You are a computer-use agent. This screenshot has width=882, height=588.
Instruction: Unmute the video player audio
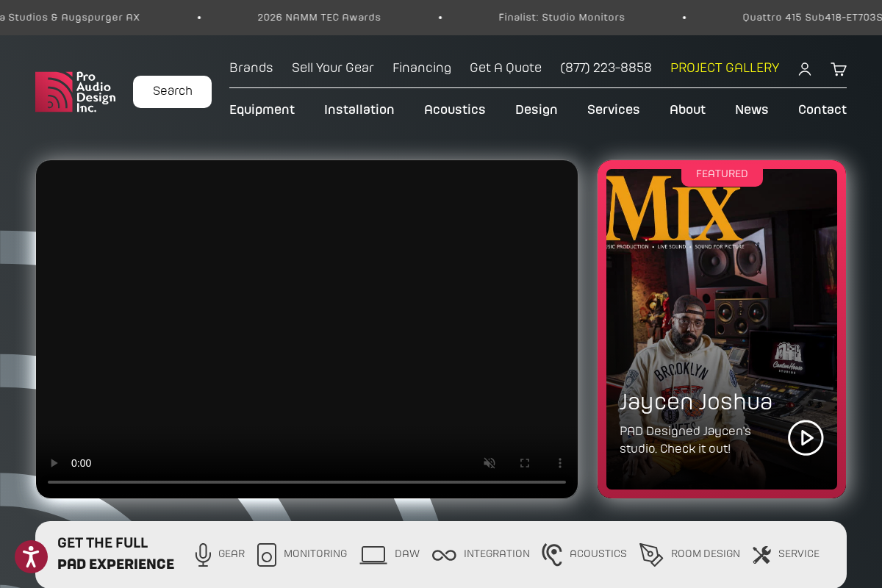pos(490,463)
